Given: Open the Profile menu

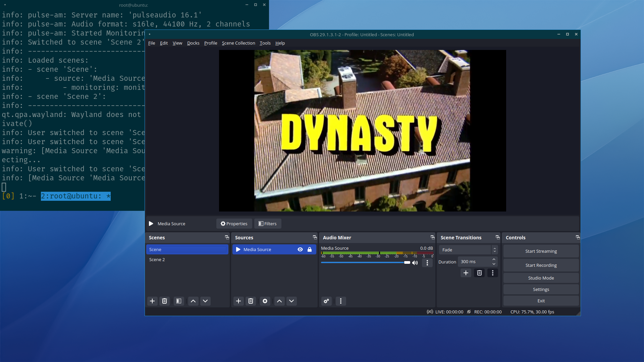Looking at the screenshot, I should [211, 43].
